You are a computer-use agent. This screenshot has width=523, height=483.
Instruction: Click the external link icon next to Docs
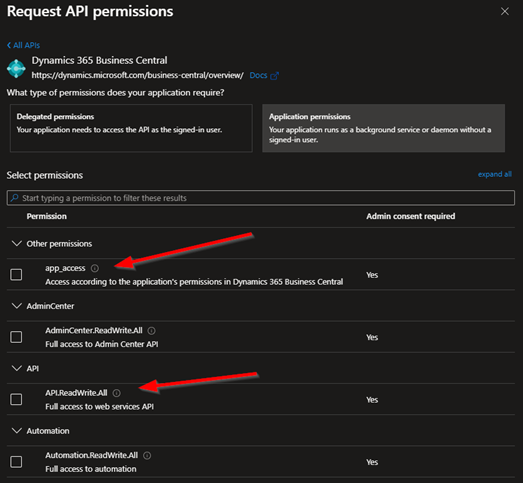(x=274, y=76)
